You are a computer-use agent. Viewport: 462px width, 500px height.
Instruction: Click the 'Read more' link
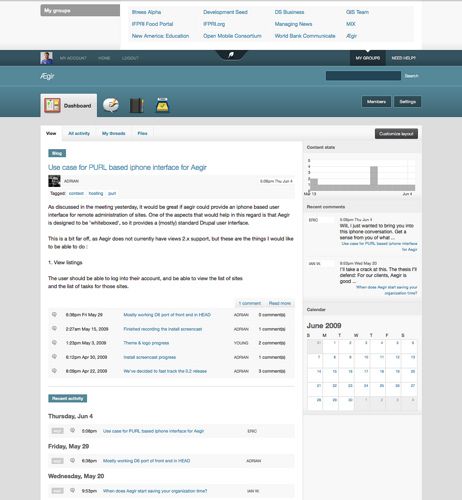click(280, 303)
